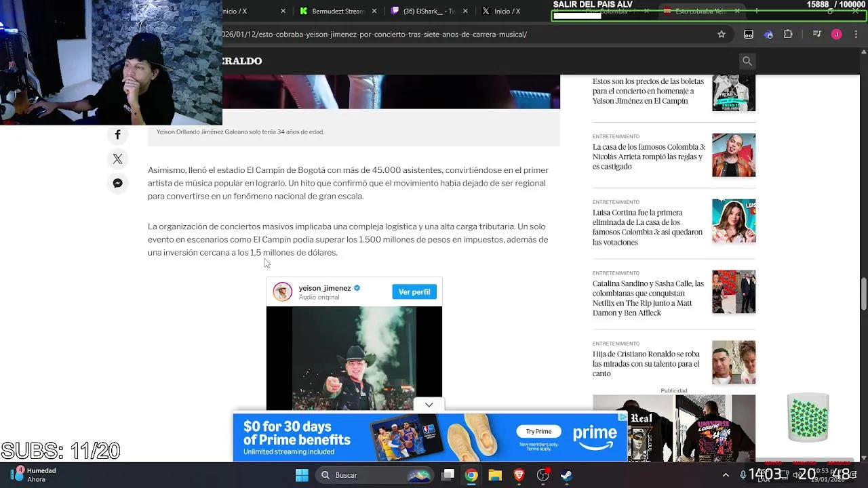Open thumbnail of Luisa Cortina article
Viewport: 868px width, 488px height.
[734, 221]
